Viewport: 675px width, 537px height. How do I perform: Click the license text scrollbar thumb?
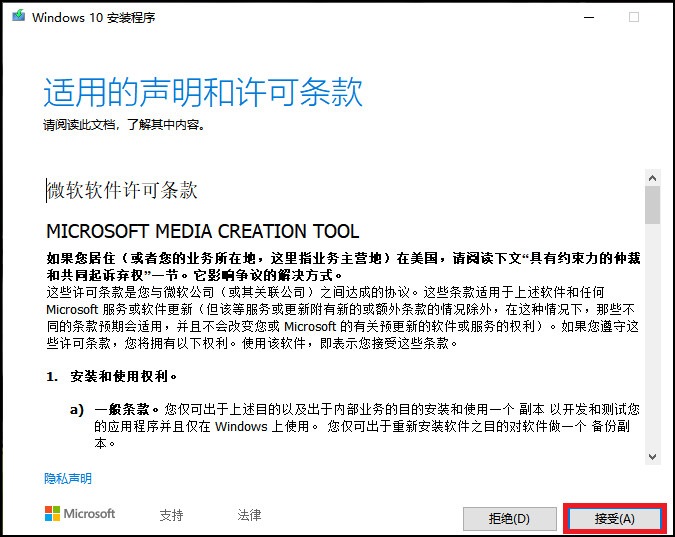[652, 205]
